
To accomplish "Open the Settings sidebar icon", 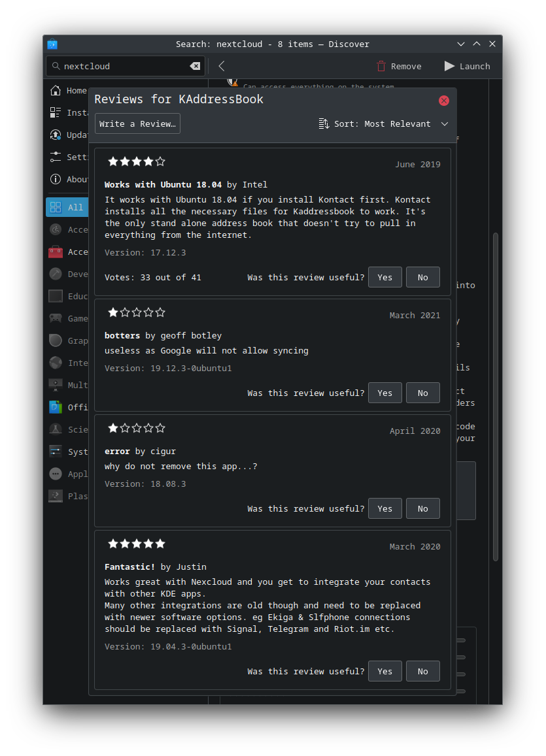I will 56,157.
